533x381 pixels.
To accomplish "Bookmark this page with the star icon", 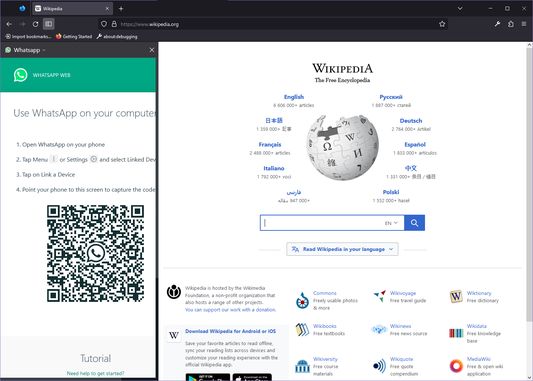I will [x=442, y=24].
